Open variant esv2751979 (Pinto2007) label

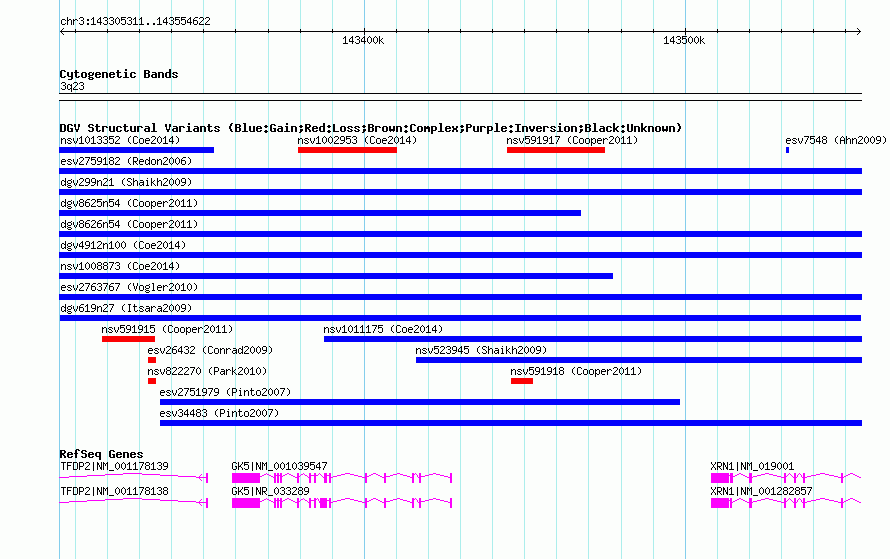click(225, 392)
